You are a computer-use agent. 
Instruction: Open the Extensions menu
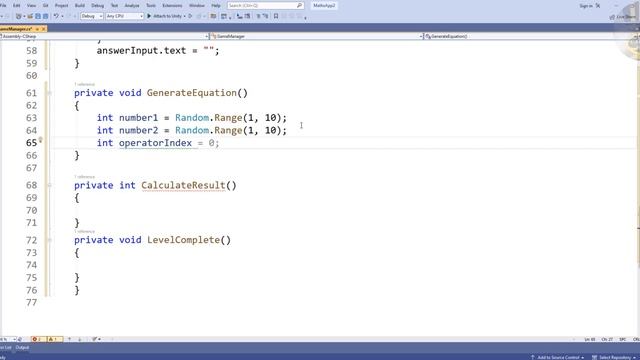point(172,6)
